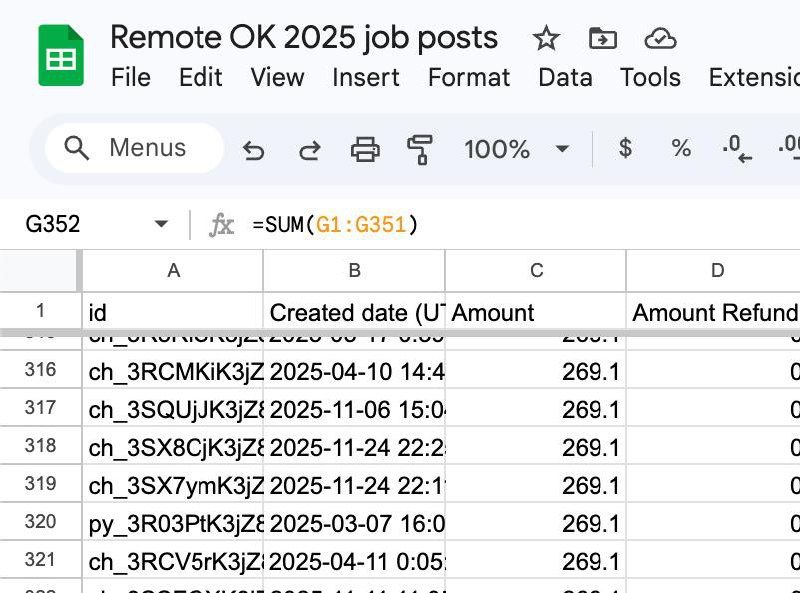
Task: Expand the name box dropdown arrow
Action: [x=161, y=225]
